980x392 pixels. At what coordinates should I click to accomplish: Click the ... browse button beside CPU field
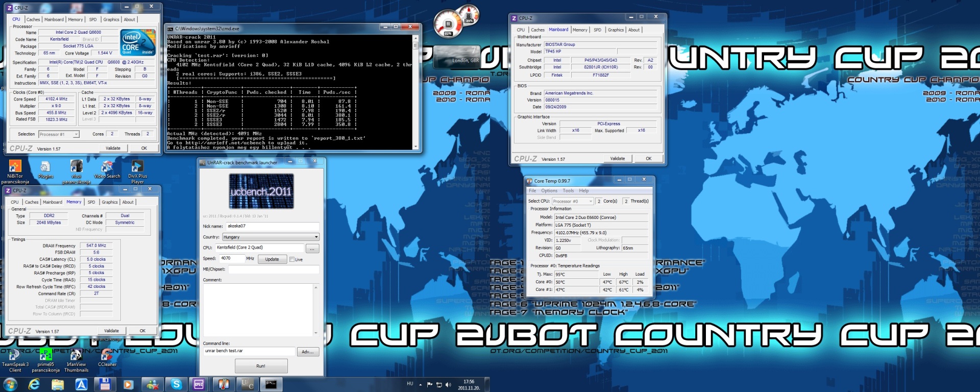point(312,249)
